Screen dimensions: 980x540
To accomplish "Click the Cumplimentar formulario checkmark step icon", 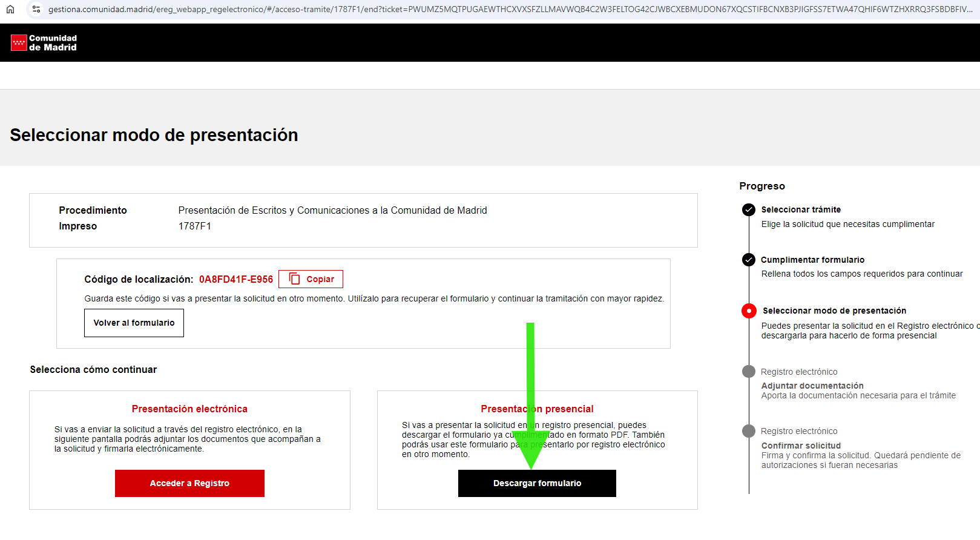I will click(x=749, y=260).
